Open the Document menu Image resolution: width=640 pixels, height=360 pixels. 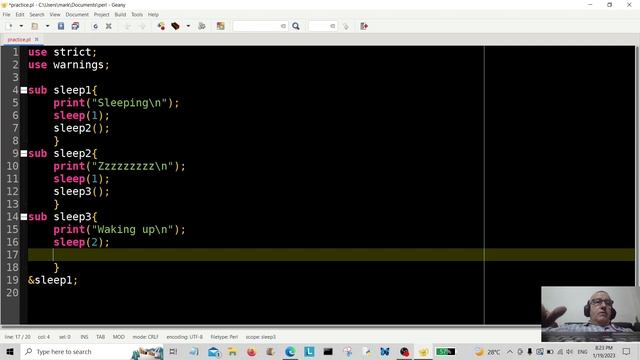[77, 15]
